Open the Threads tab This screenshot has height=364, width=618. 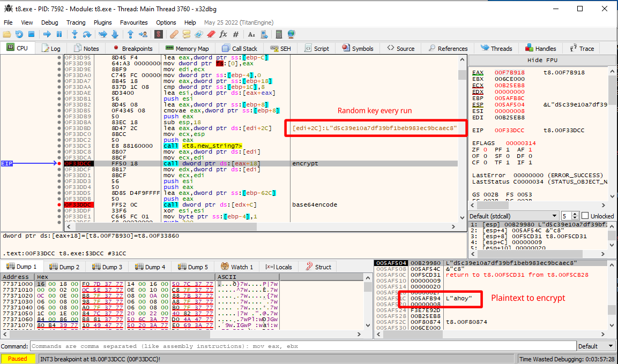pos(496,48)
